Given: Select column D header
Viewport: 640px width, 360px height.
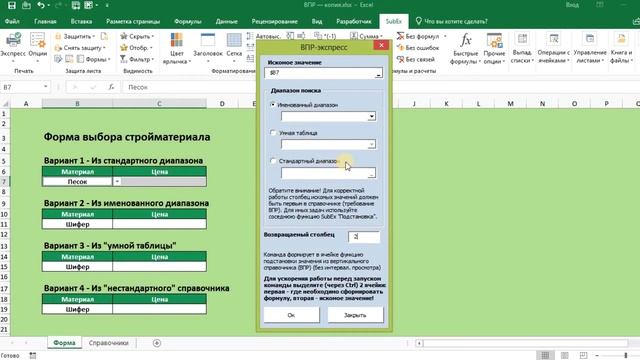Looking at the screenshot, I should 222,104.
